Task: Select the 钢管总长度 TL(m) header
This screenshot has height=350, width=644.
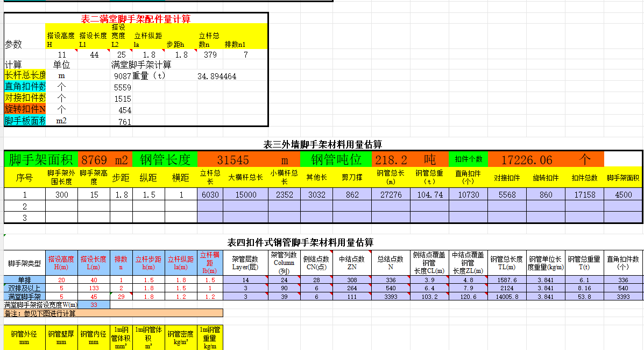Action: [507, 263]
